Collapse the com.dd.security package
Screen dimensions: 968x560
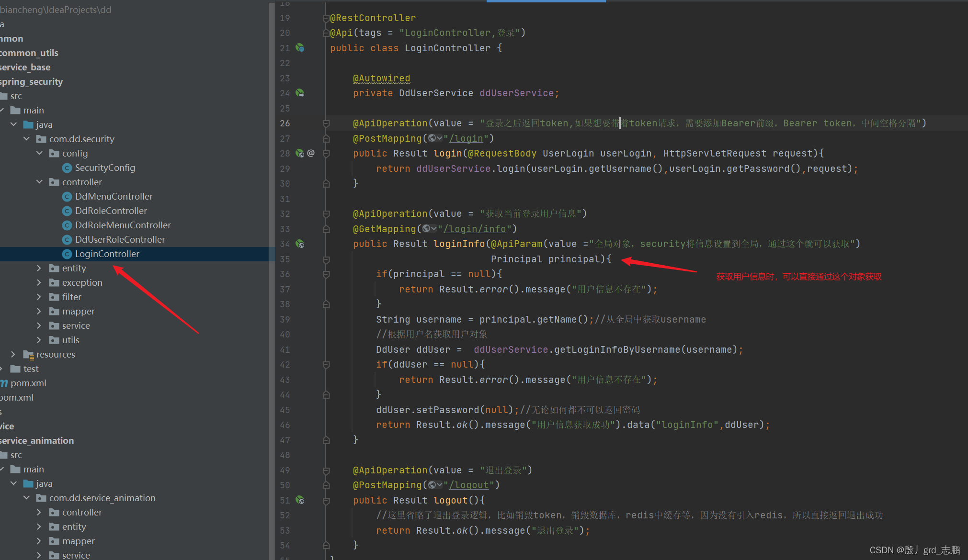(x=26, y=139)
